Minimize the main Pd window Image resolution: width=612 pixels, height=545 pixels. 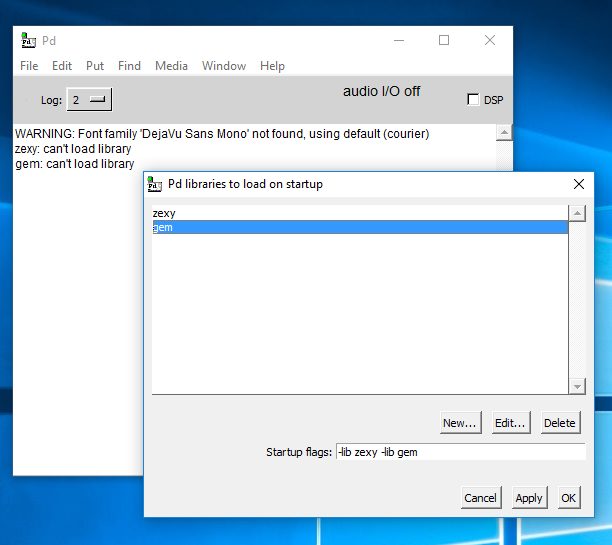pyautogui.click(x=399, y=40)
